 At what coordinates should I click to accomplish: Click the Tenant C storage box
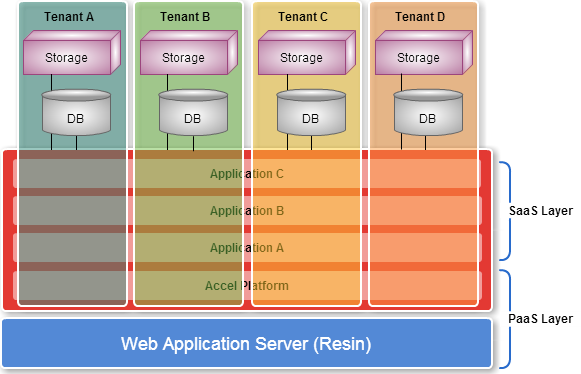307,53
